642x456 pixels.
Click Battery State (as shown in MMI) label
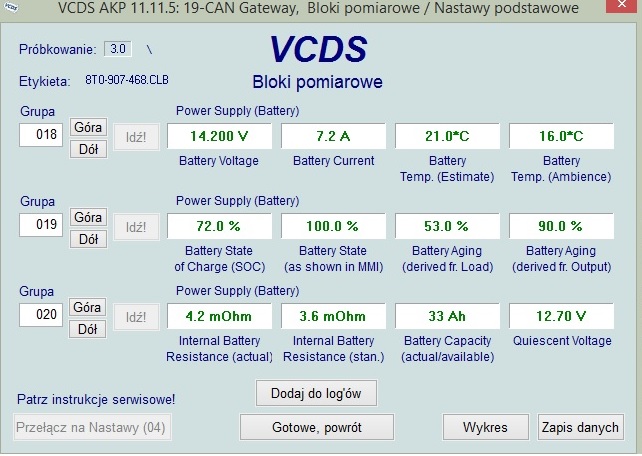[333, 259]
